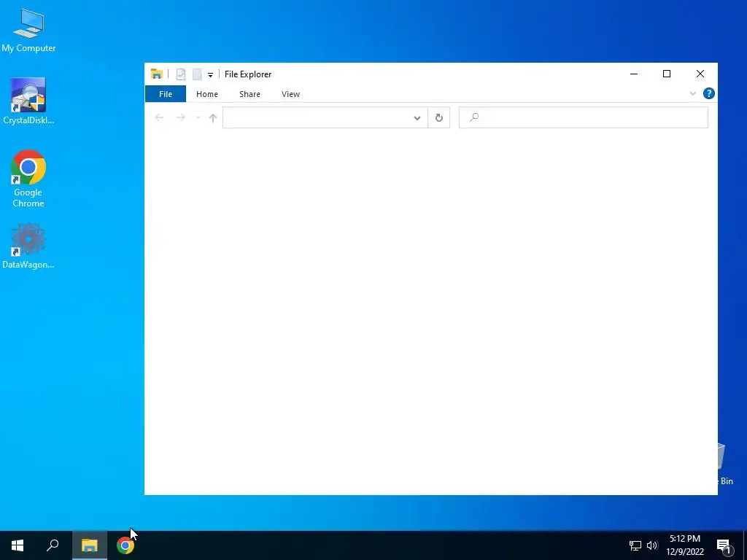The width and height of the screenshot is (747, 560).
Task: Select the DataWagon desktop shortcut
Action: pyautogui.click(x=28, y=246)
